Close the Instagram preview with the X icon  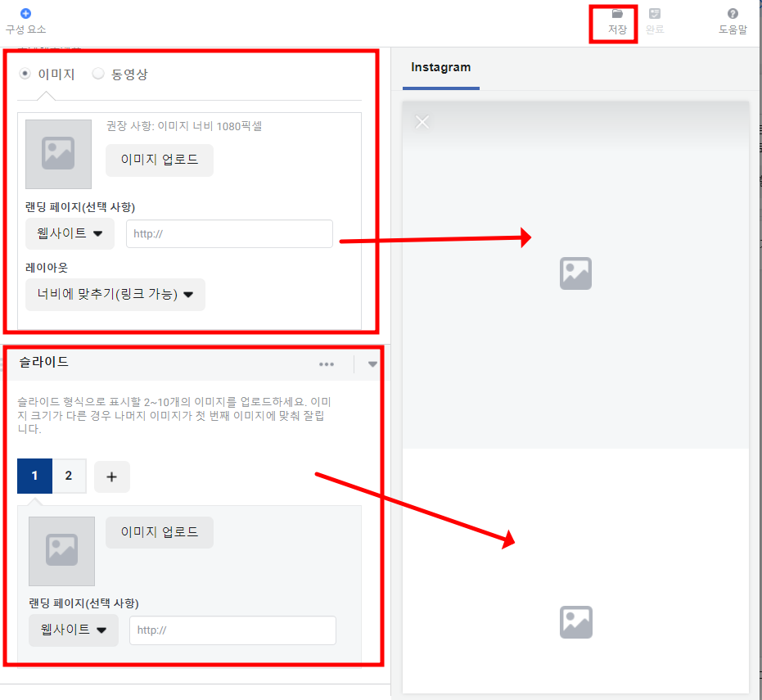point(422,121)
